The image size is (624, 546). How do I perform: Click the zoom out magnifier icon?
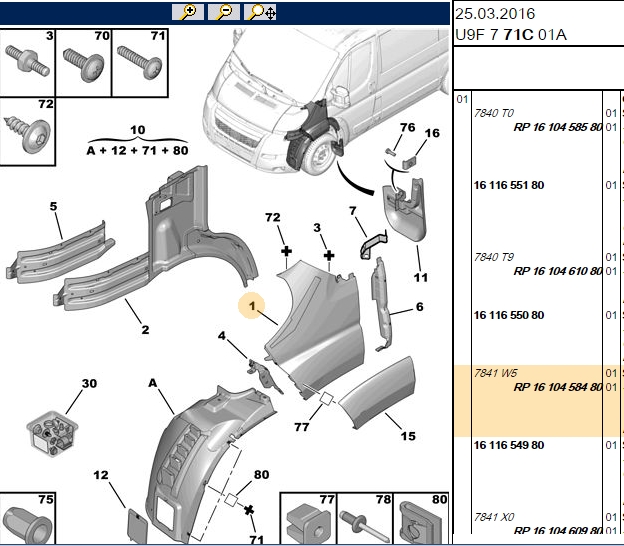[x=224, y=12]
